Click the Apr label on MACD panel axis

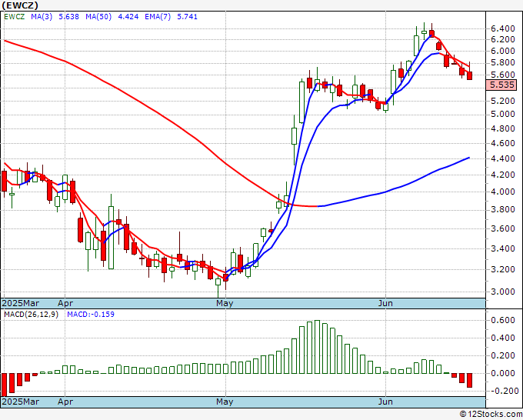click(65, 402)
